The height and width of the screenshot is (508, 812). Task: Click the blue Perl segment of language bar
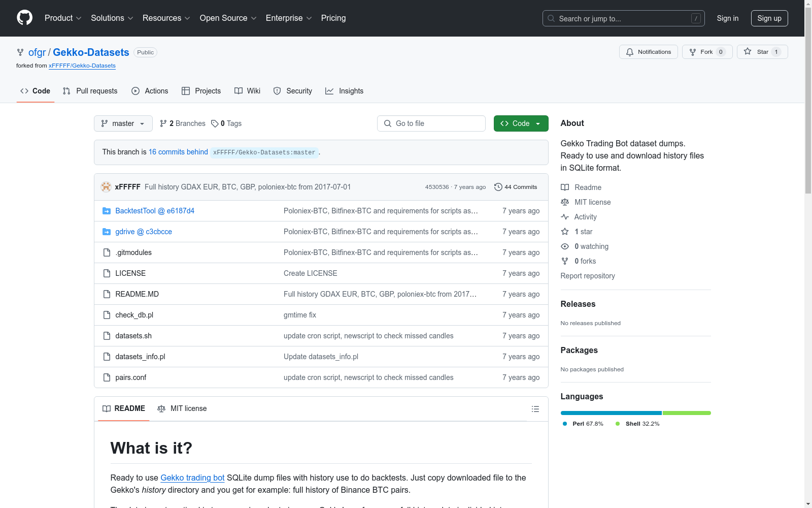(611, 413)
